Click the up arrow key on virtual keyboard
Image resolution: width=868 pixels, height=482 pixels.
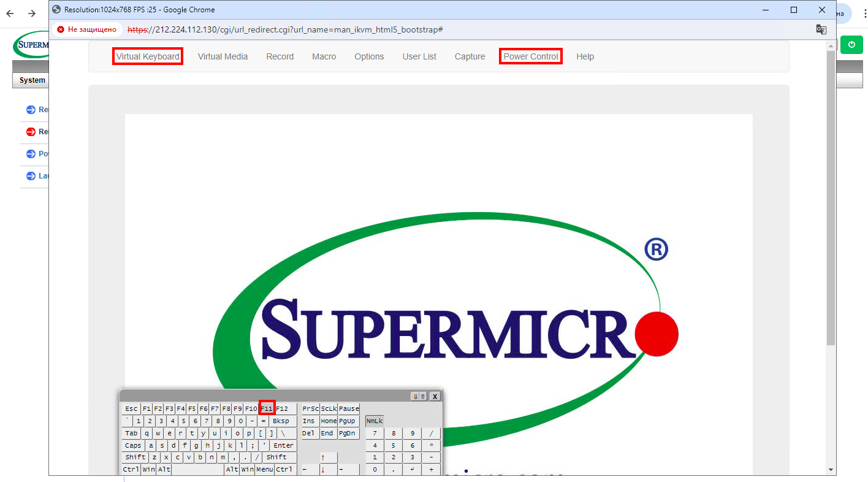[x=329, y=457]
